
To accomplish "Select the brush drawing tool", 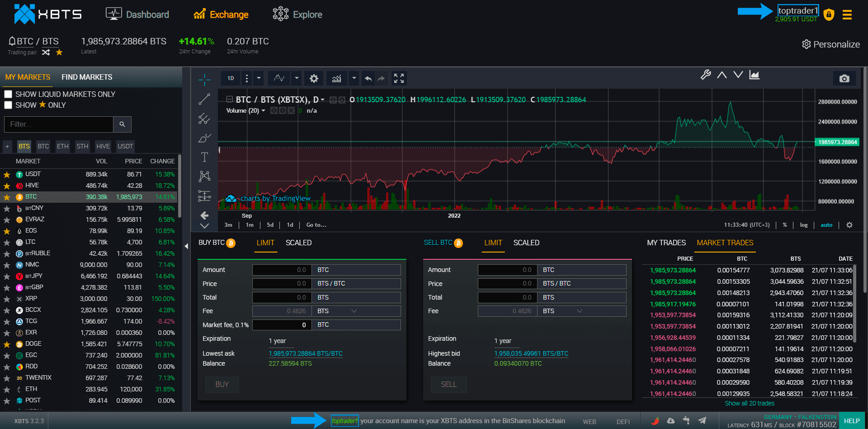I will pyautogui.click(x=204, y=138).
